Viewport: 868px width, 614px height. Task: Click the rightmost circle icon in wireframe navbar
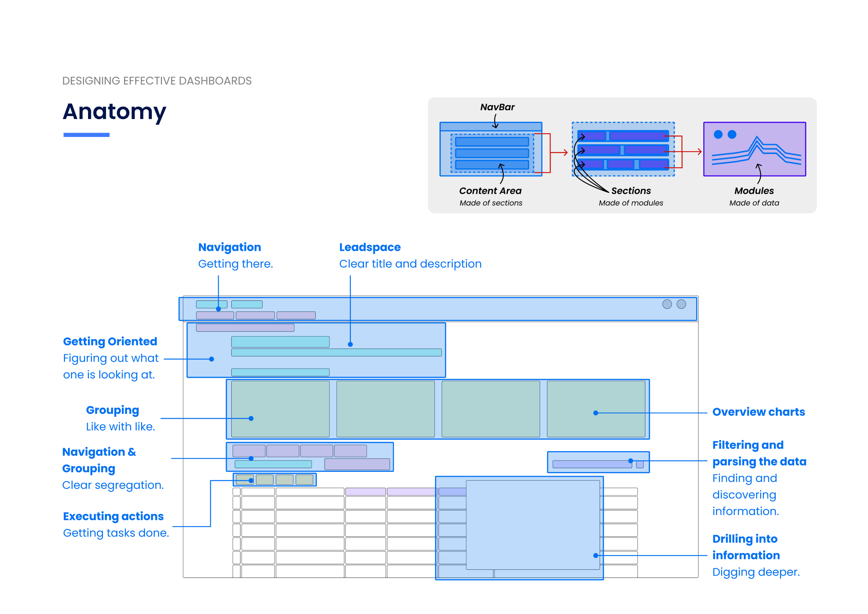(681, 304)
